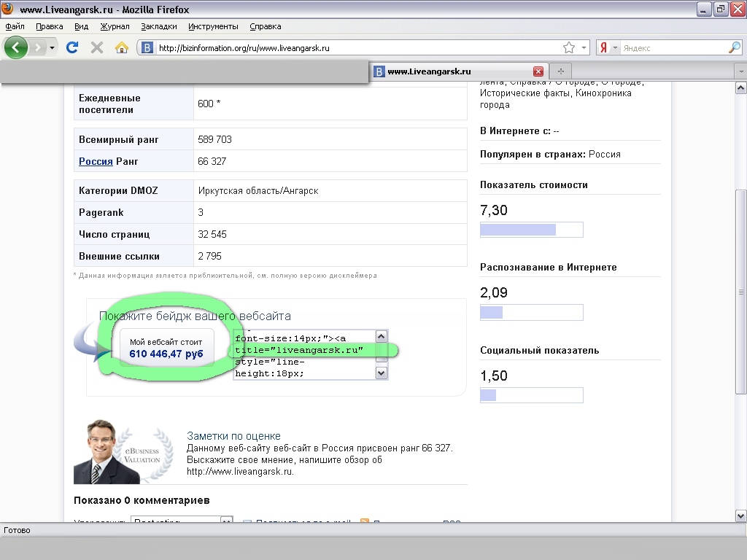Screen dimensions: 747x560
Task: Click the green Back navigation button
Action: coord(16,47)
